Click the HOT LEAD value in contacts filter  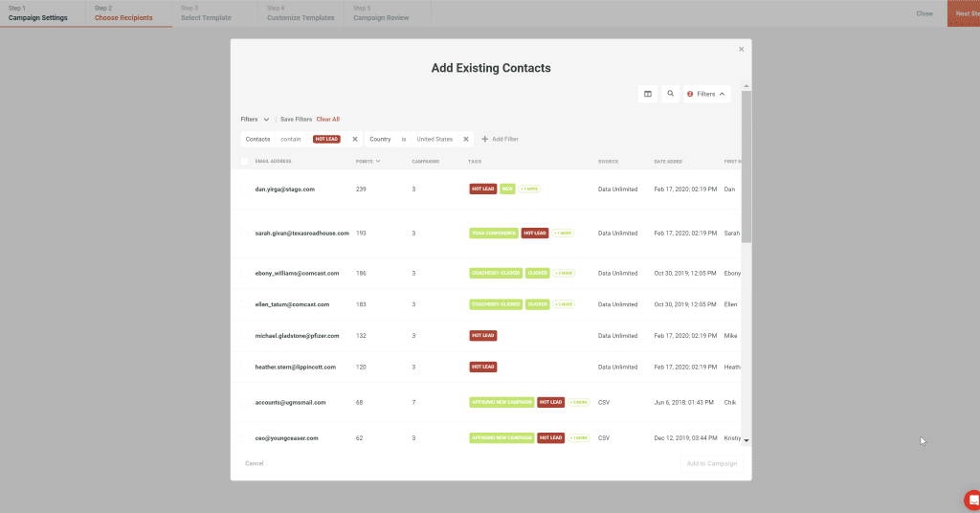(327, 140)
